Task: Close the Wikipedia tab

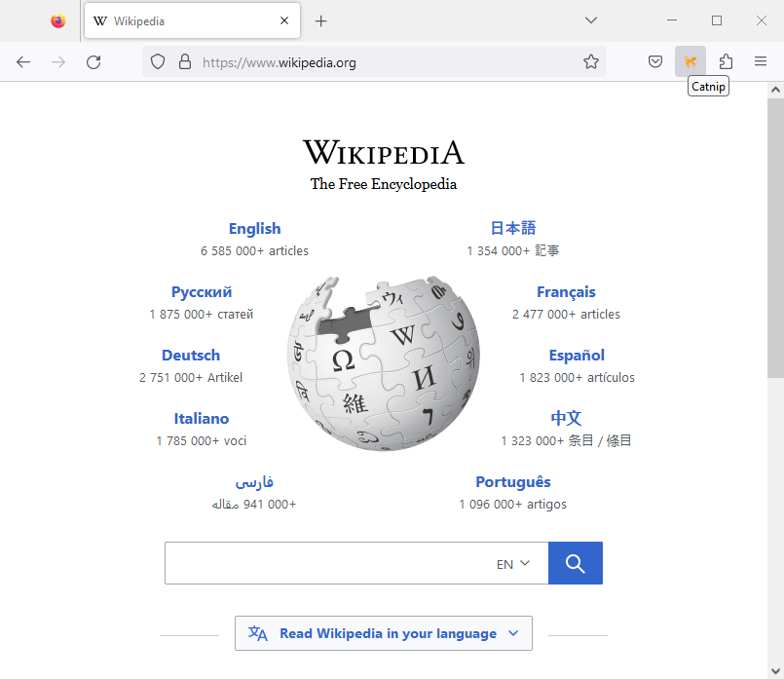Action: [x=284, y=20]
